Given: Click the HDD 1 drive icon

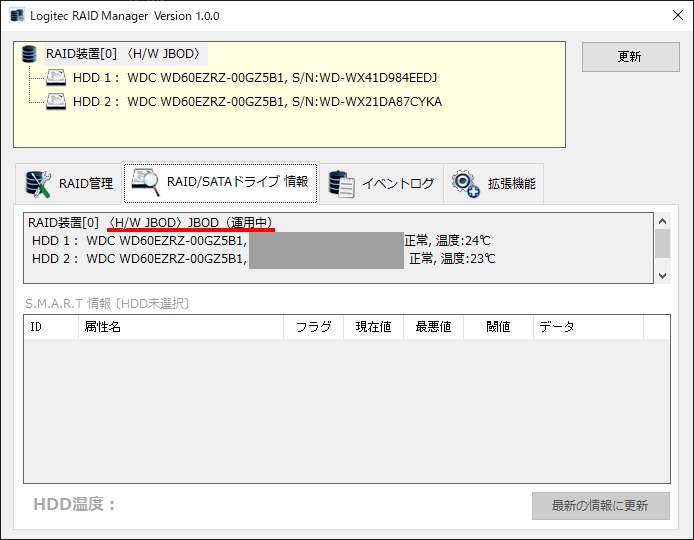Looking at the screenshot, I should pos(56,77).
